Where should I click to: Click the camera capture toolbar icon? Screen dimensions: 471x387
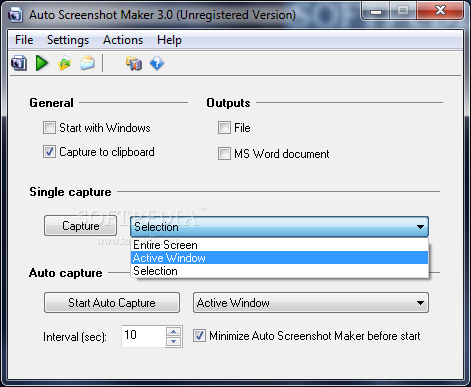pyautogui.click(x=19, y=63)
